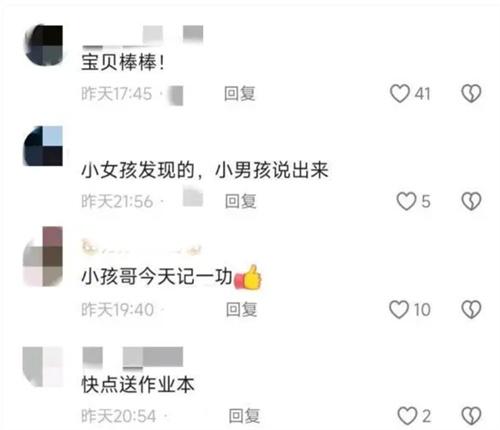Viewport: 500px width, 430px height.
Task: Open avatar of the 快点送作业本 commenter
Action: coord(43,367)
